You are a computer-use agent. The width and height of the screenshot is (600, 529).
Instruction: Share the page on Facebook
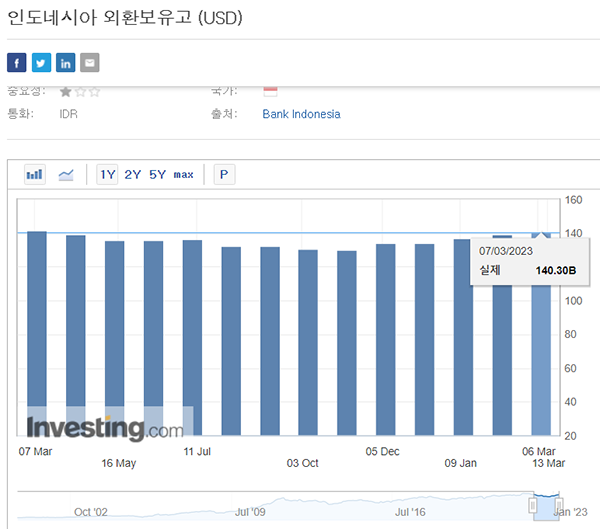[16, 63]
